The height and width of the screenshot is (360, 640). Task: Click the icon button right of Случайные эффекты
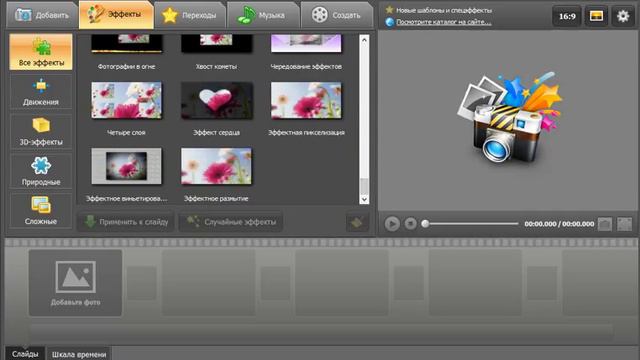pos(357,222)
